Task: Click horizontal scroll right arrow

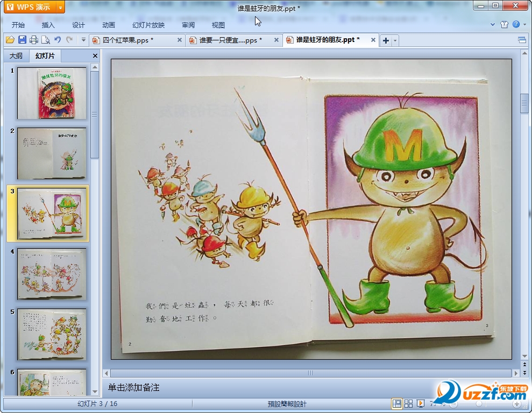Action: (x=516, y=373)
